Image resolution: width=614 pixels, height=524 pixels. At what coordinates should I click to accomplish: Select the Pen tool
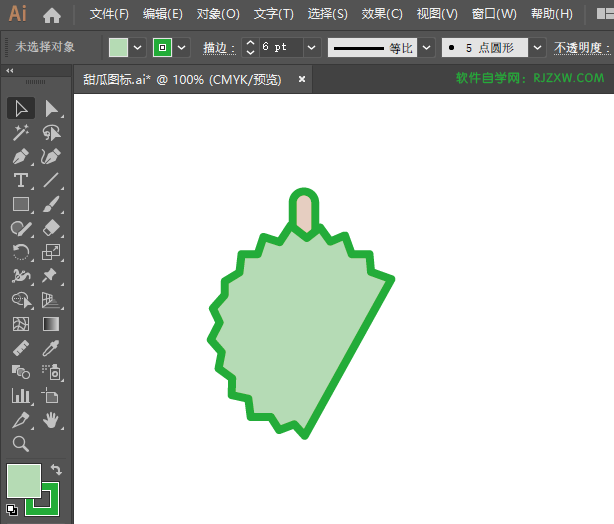click(x=21, y=157)
